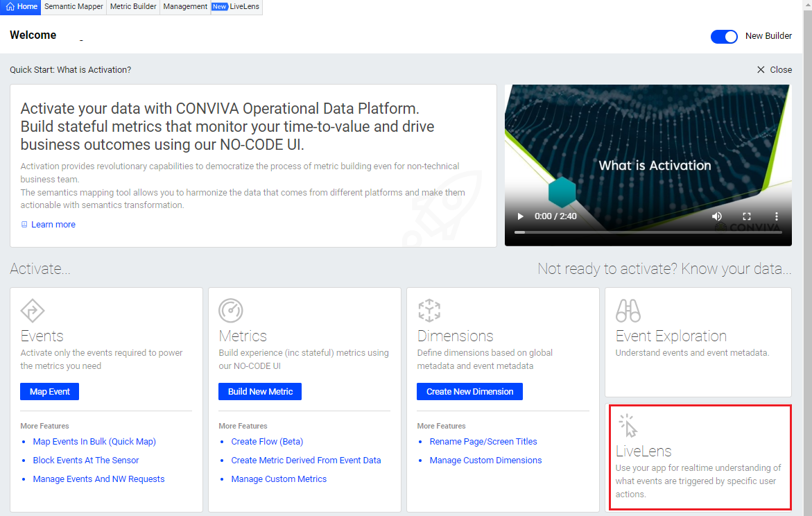Open the New LiveLens tab
The width and height of the screenshot is (812, 516).
(x=236, y=7)
